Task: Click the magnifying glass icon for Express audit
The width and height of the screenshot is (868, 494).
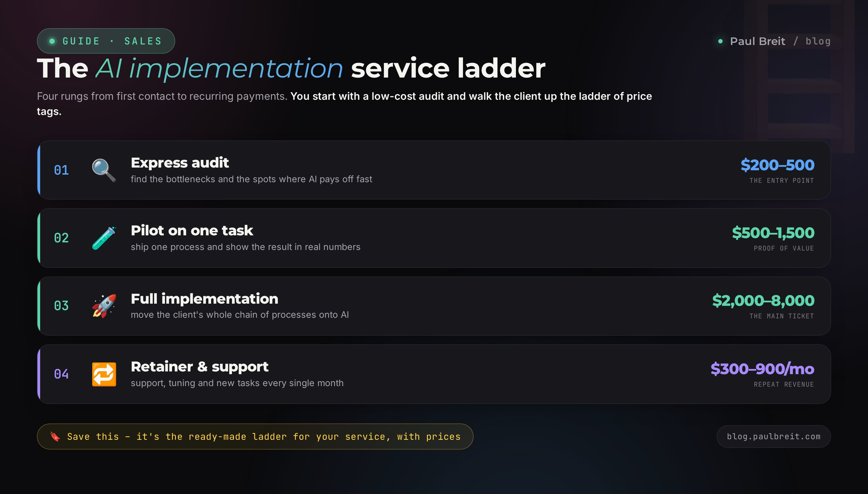Action: 104,170
